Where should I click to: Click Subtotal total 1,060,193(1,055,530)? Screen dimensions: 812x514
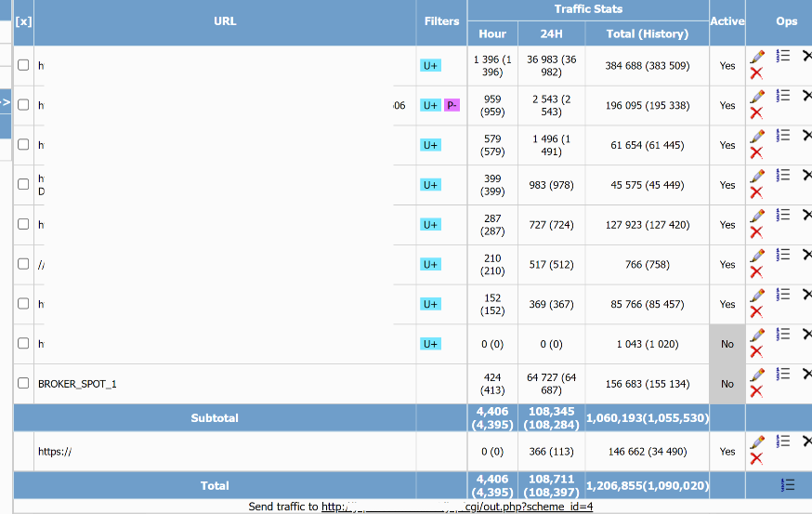pyautogui.click(x=648, y=418)
